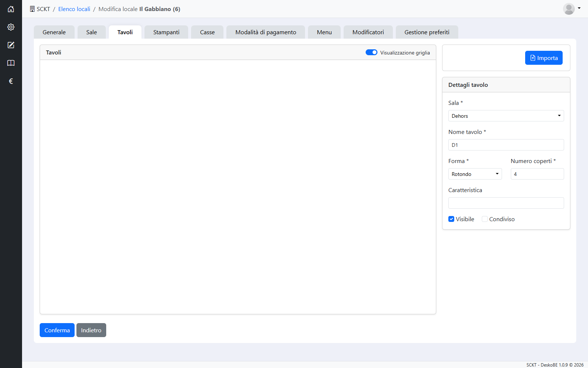Open the Casse tab
588x368 pixels.
[x=207, y=32]
